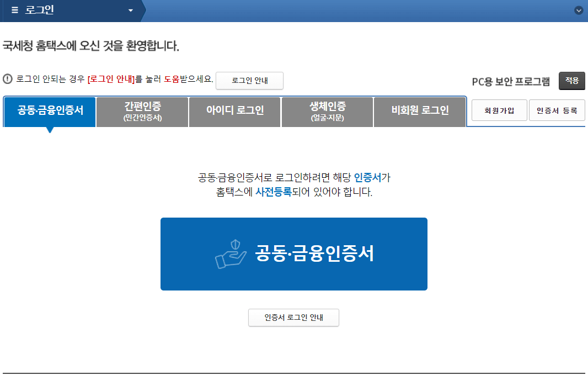This screenshot has height=375, width=588.
Task: Click the red 도움 text
Action: point(172,79)
